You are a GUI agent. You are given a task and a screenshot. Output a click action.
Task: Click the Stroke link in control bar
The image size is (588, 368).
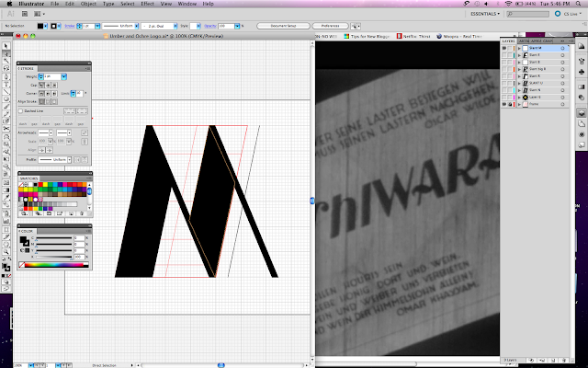[70, 26]
